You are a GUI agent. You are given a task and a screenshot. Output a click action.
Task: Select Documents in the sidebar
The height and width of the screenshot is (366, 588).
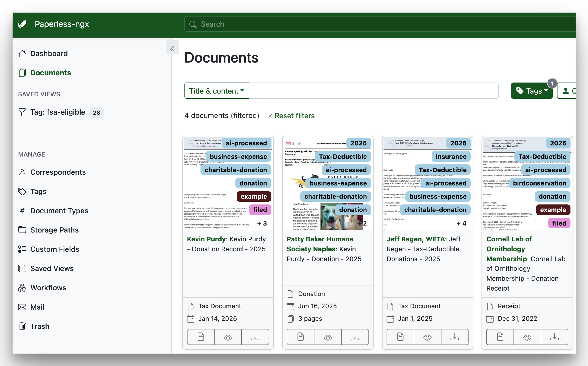point(45,73)
